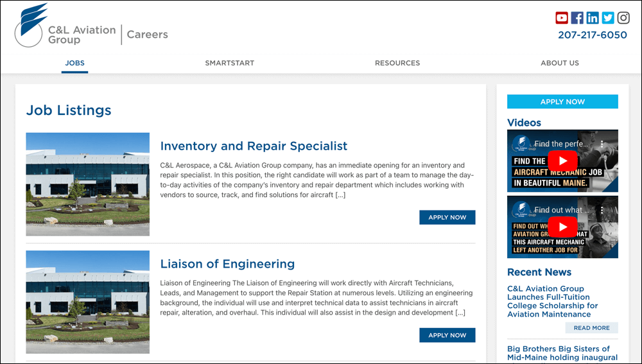Open the YouTube social icon
This screenshot has height=364, width=642.
tap(562, 17)
